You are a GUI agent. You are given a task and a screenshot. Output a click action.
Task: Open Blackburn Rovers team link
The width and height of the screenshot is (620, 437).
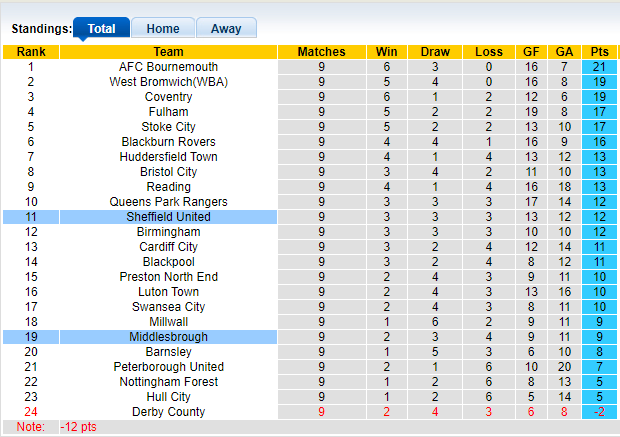click(168, 142)
